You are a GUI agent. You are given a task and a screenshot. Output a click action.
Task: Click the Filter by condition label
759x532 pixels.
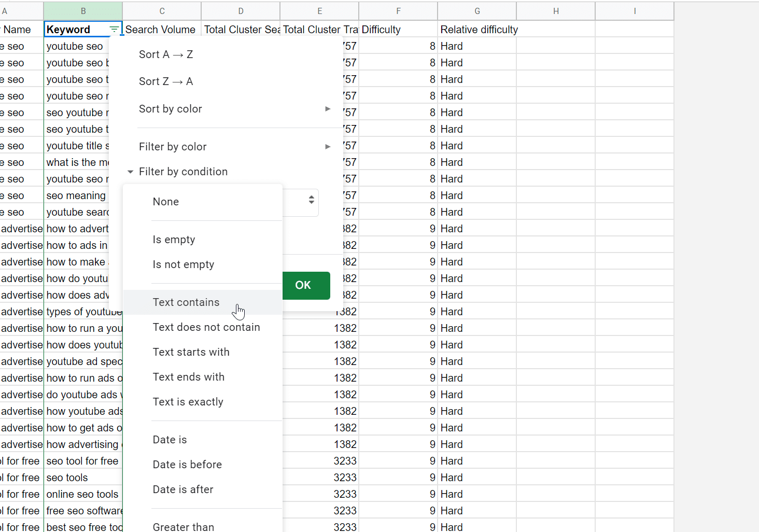click(x=183, y=172)
